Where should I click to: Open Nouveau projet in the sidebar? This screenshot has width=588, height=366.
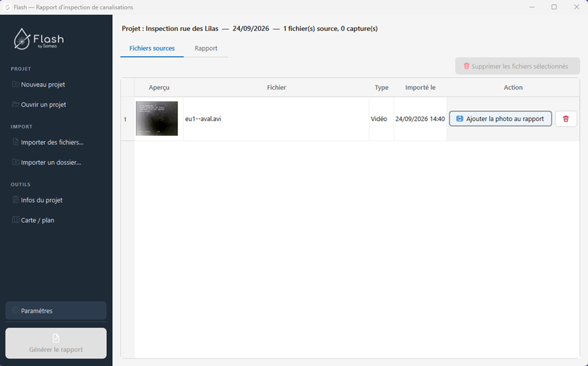[56, 85]
